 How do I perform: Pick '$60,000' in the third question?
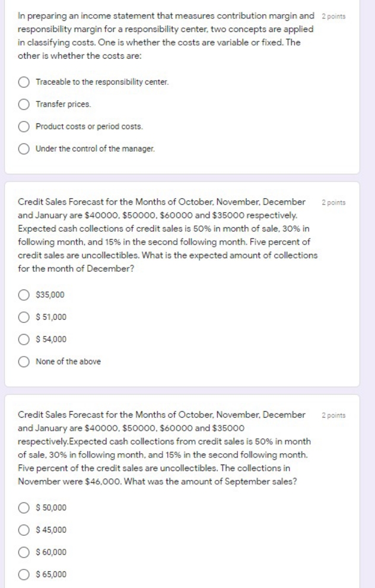[25, 552]
